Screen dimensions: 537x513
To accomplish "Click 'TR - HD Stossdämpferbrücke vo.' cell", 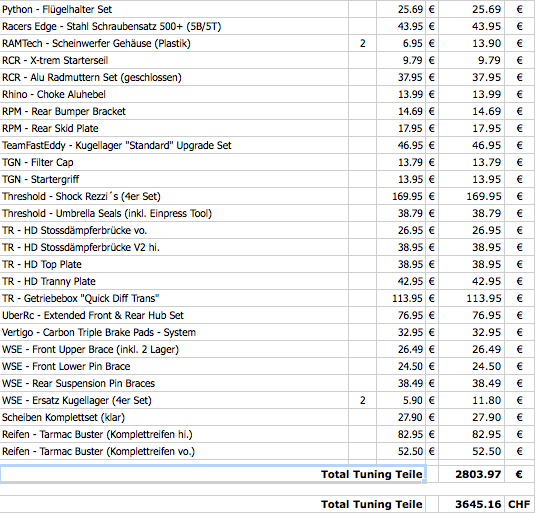I will click(174, 230).
